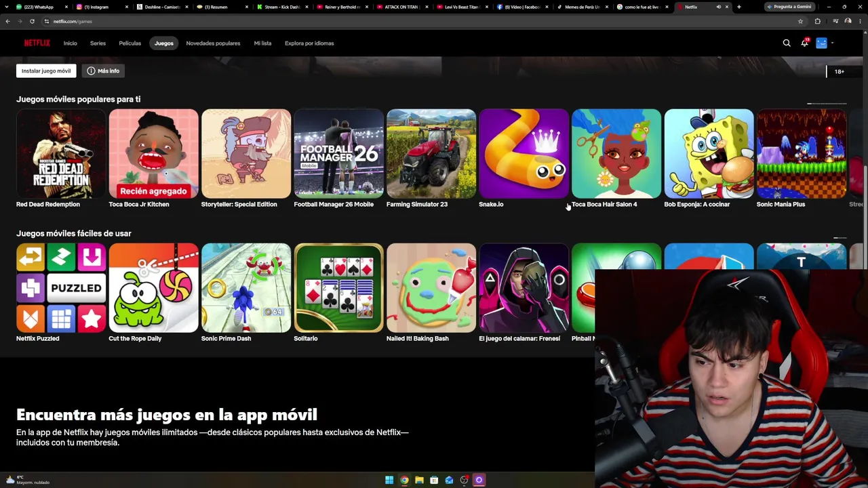Click the Chrome icon in the taskbar
The width and height of the screenshot is (868, 488).
(x=404, y=480)
